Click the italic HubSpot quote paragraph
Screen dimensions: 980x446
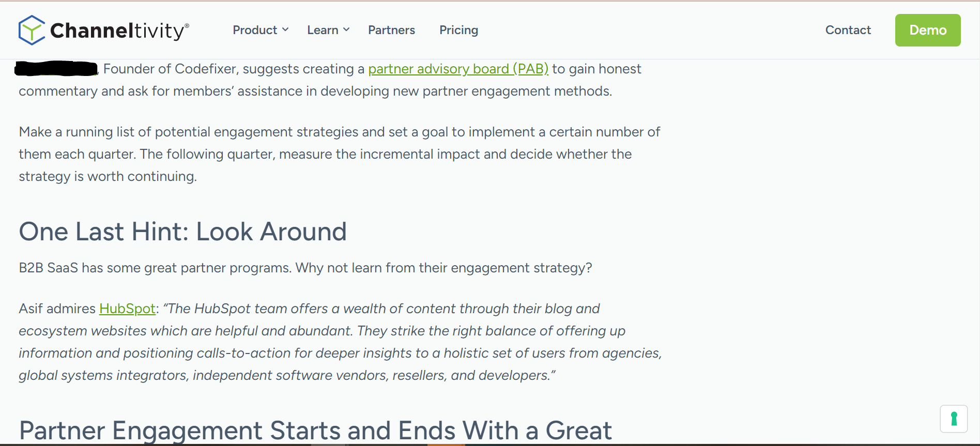pos(340,342)
